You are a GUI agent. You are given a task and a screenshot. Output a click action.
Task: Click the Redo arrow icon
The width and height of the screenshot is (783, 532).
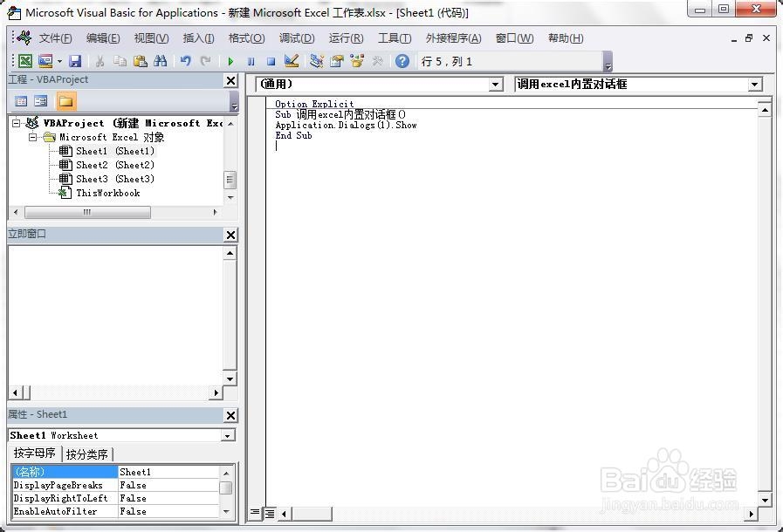tap(205, 61)
